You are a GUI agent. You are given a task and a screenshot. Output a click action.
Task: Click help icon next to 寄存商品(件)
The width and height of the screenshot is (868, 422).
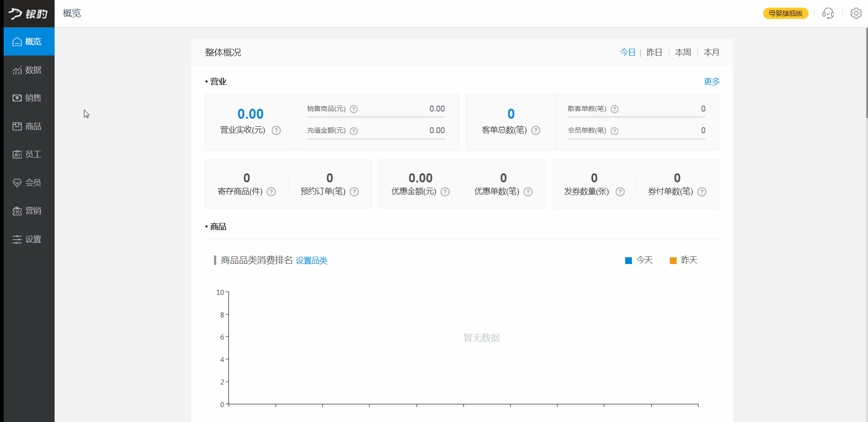pos(271,192)
